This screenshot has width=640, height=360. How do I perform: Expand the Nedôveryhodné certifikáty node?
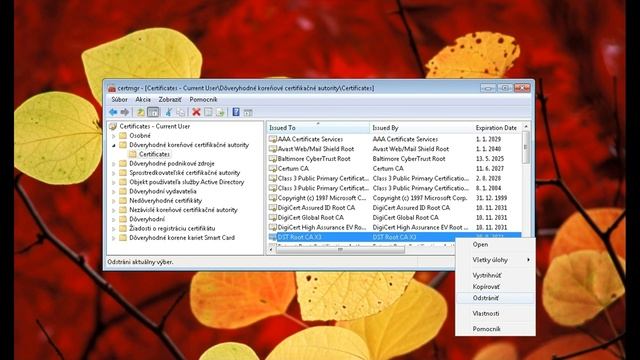(x=114, y=201)
